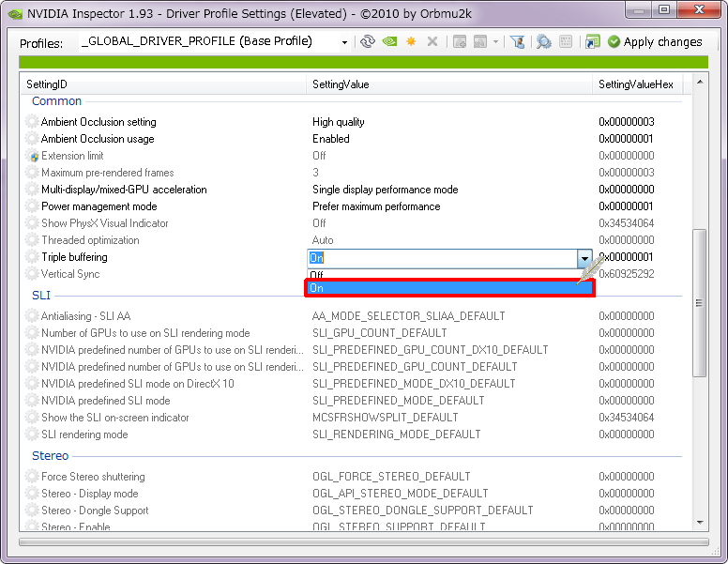Select the Power management mode row
The image size is (728, 564).
(356, 206)
